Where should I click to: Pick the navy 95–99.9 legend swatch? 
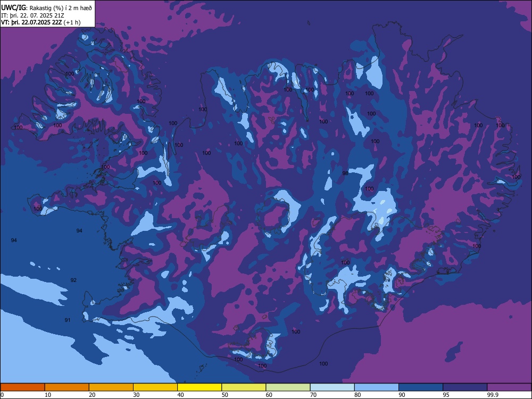pyautogui.click(x=465, y=387)
